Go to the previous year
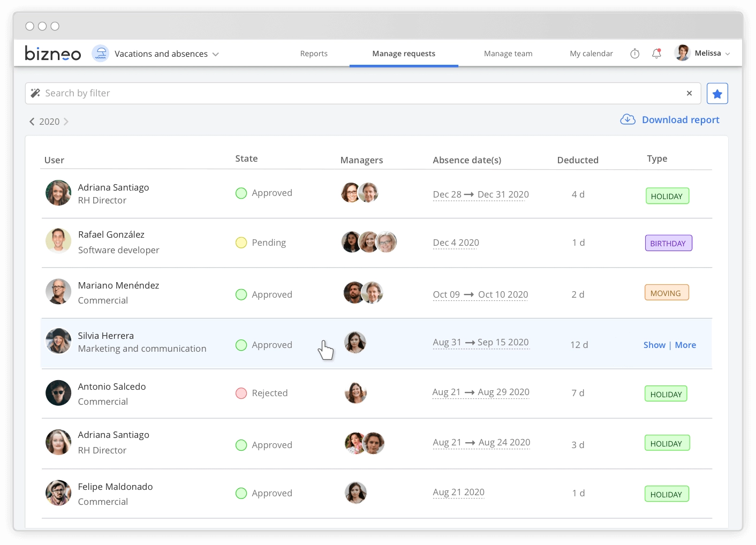756x545 pixels. pos(32,122)
